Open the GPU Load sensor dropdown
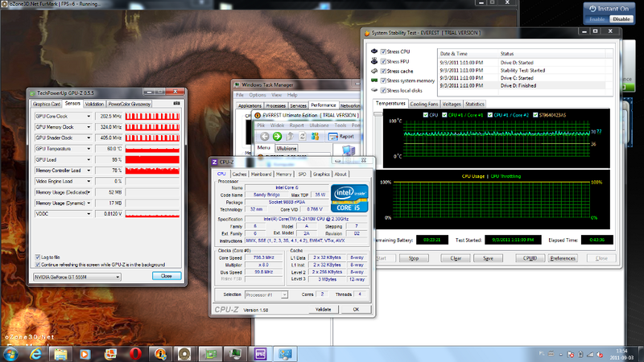The image size is (644, 362). (x=89, y=159)
